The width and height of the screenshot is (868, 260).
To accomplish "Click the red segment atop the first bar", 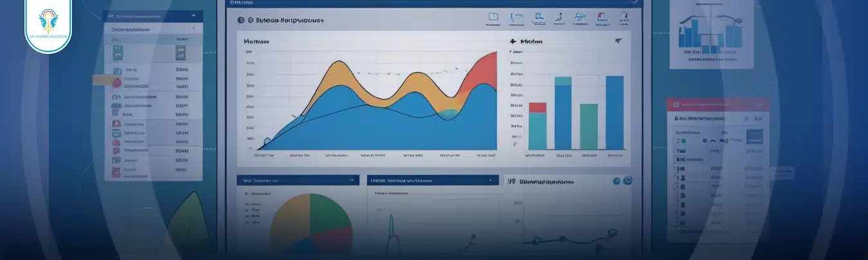I will (x=537, y=107).
